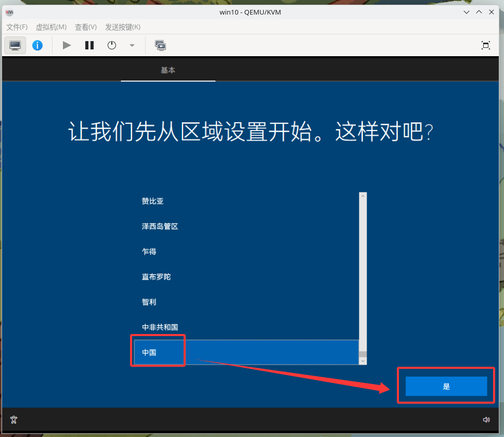Click the region list scrollbar track

click(363, 275)
